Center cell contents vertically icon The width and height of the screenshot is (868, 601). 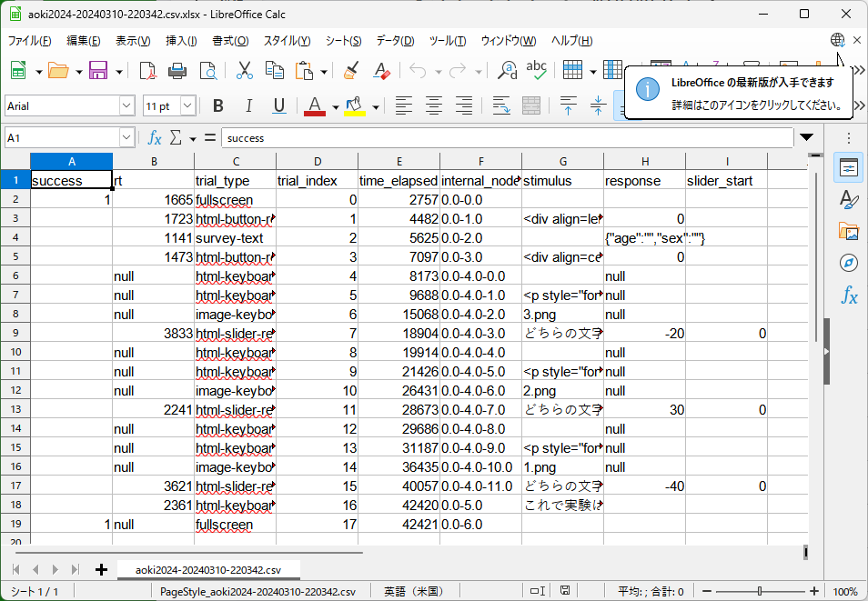[598, 105]
